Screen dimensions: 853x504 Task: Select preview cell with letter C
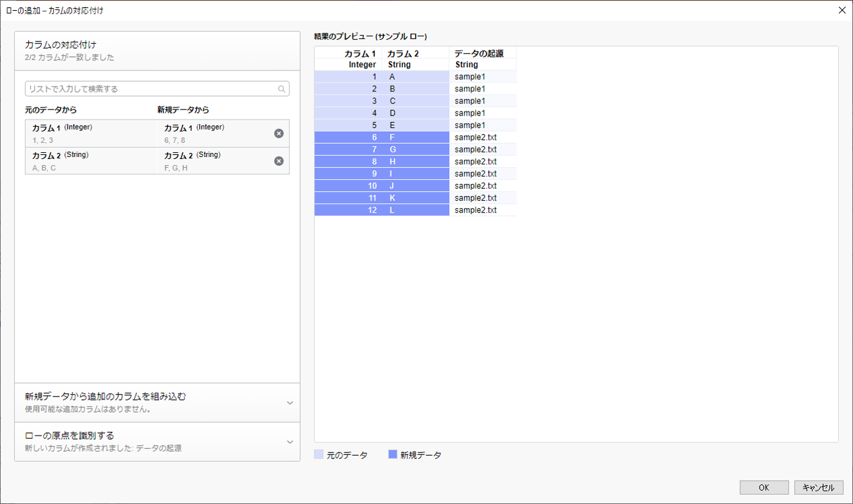click(416, 101)
